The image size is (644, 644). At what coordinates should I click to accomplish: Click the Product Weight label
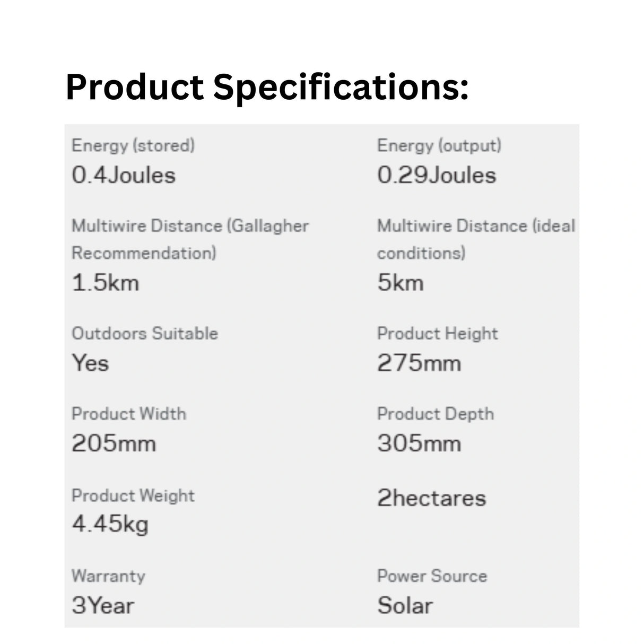coord(133,495)
